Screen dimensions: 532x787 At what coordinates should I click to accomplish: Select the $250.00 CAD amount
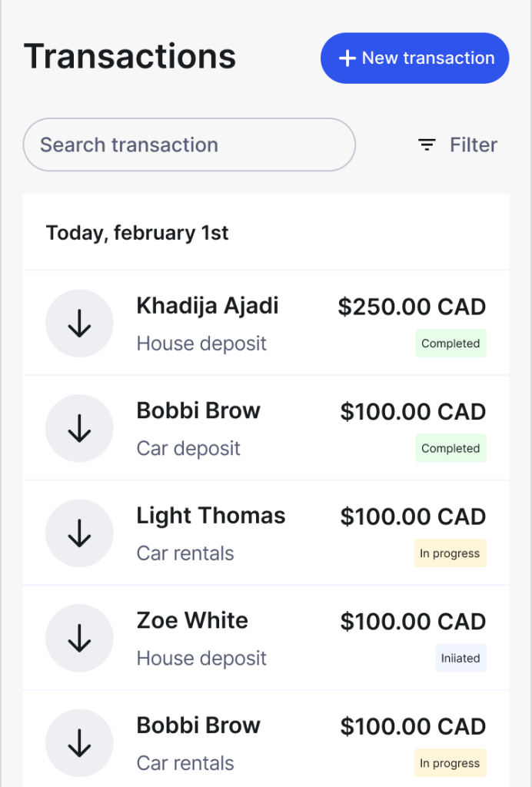(x=411, y=307)
